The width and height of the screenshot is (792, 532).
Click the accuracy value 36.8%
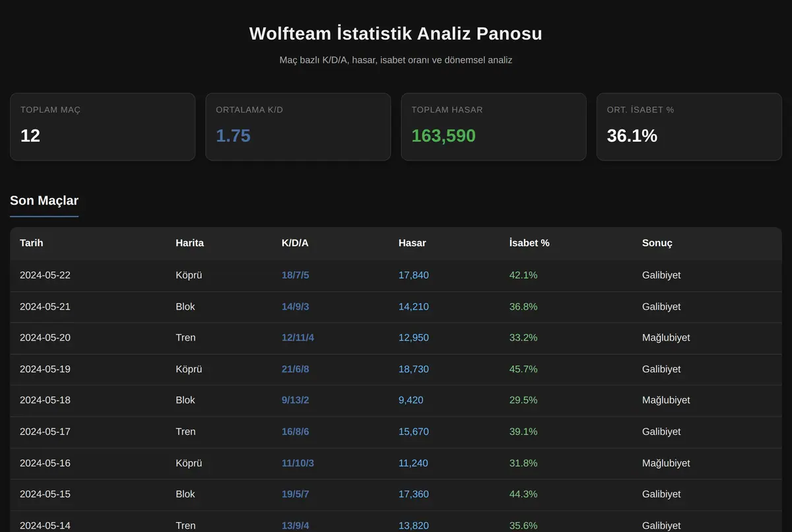click(523, 307)
